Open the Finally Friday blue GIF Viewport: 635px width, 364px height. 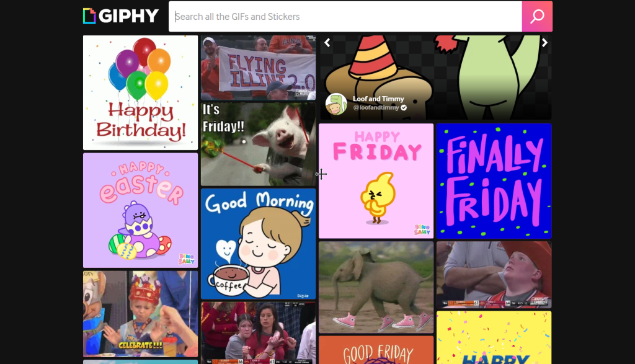coord(494,181)
